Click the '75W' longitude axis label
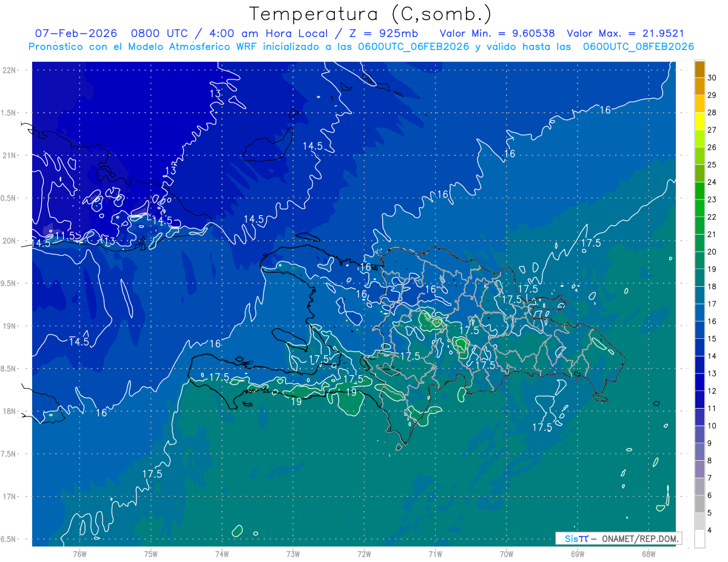 (150, 554)
